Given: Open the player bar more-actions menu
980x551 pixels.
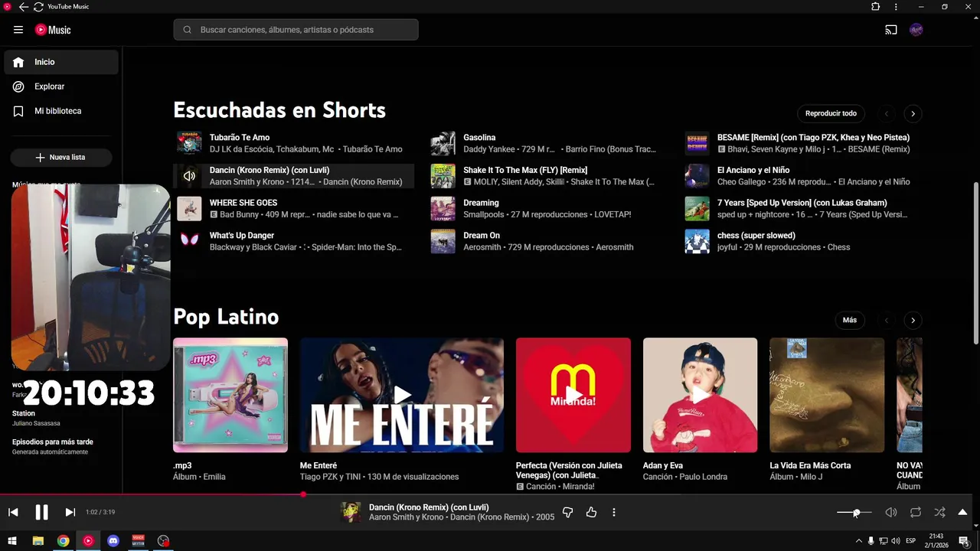Looking at the screenshot, I should pyautogui.click(x=613, y=512).
